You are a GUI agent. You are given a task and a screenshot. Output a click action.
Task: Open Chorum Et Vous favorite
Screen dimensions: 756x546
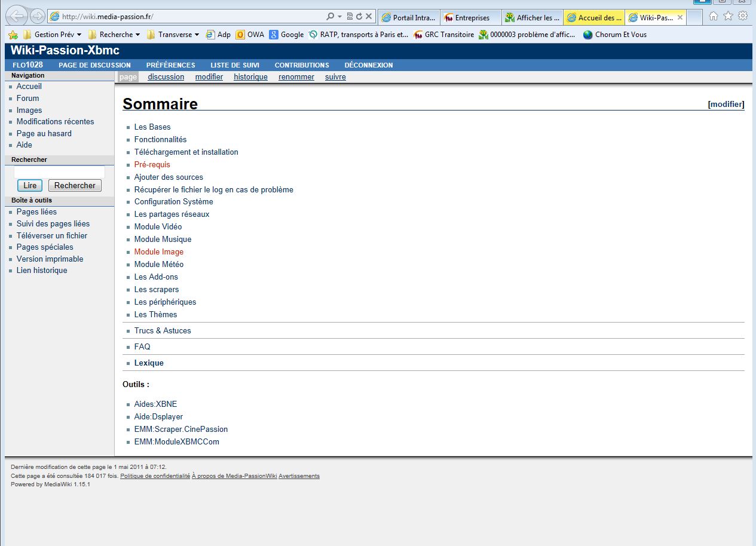click(615, 35)
